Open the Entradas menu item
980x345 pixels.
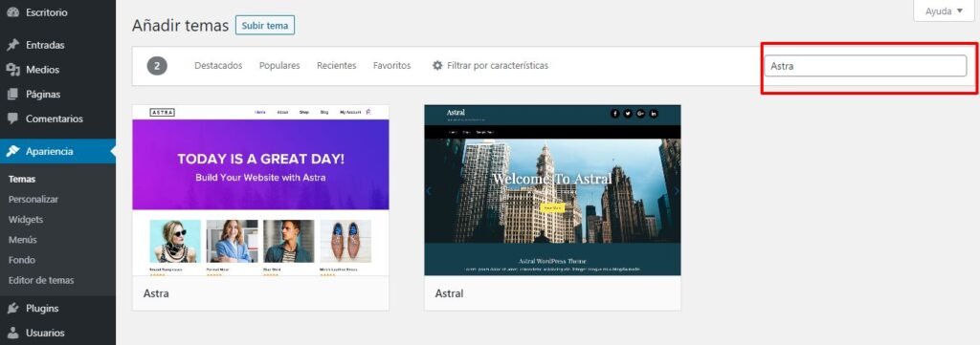[x=57, y=45]
